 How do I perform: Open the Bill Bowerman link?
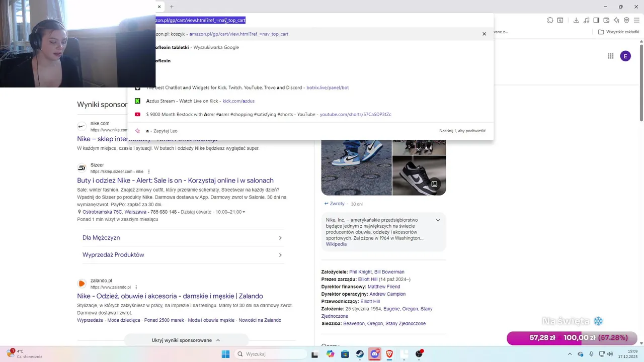coord(389,272)
